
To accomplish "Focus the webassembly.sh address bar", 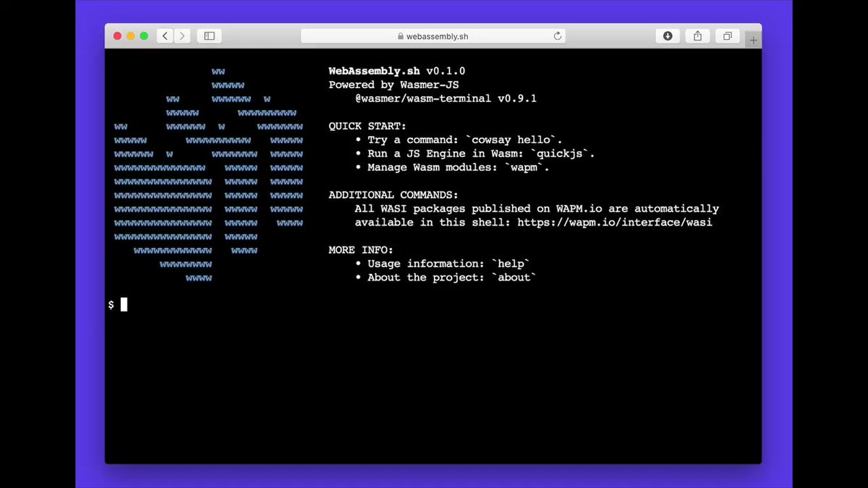I will [433, 36].
